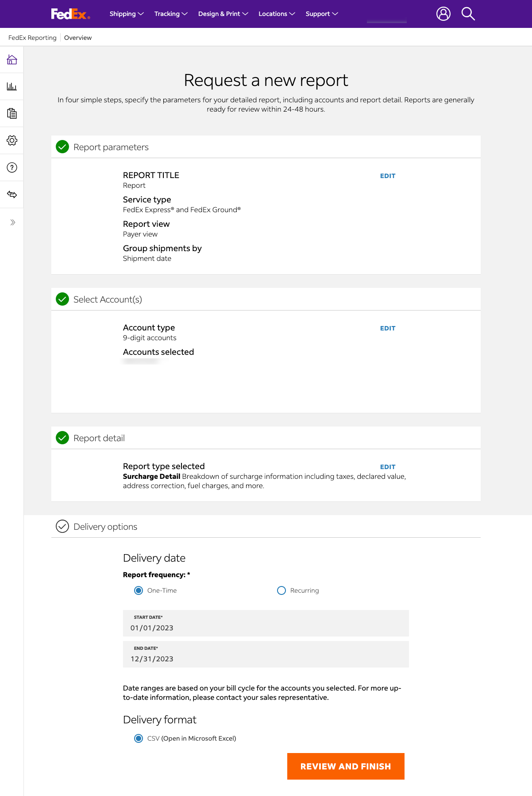Open the FedEx Reporting breadcrumb

coord(32,38)
